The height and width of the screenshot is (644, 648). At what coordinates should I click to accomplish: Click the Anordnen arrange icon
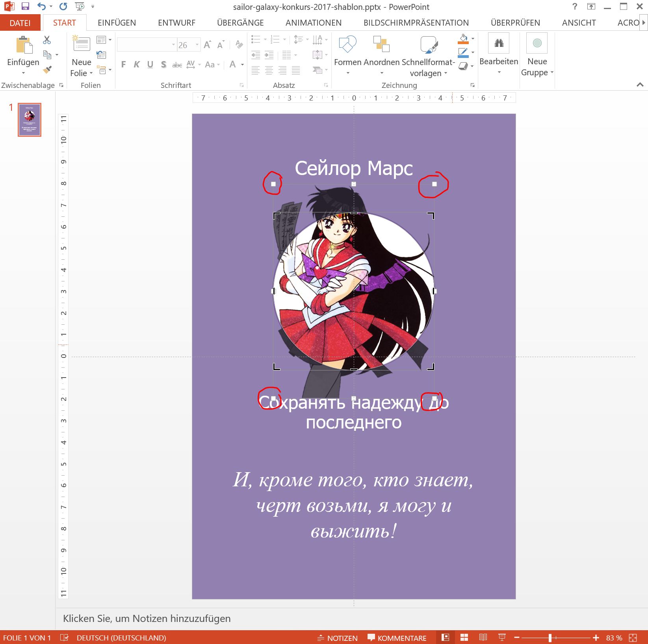click(381, 44)
